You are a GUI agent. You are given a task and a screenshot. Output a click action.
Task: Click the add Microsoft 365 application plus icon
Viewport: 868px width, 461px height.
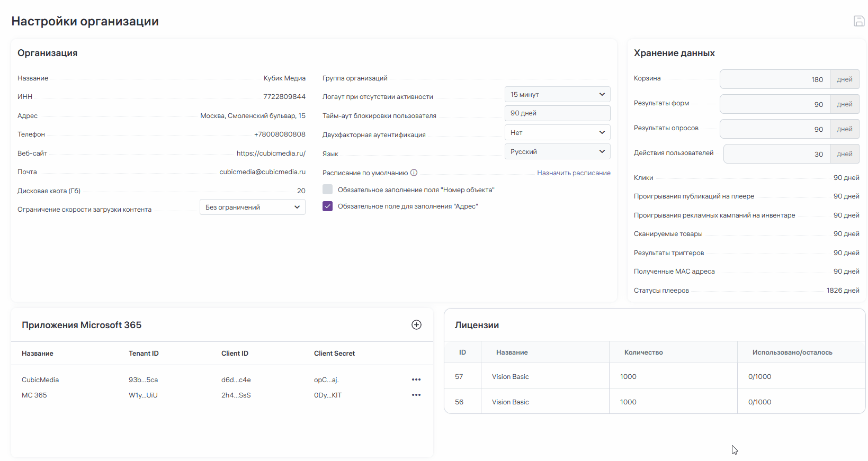(x=416, y=325)
